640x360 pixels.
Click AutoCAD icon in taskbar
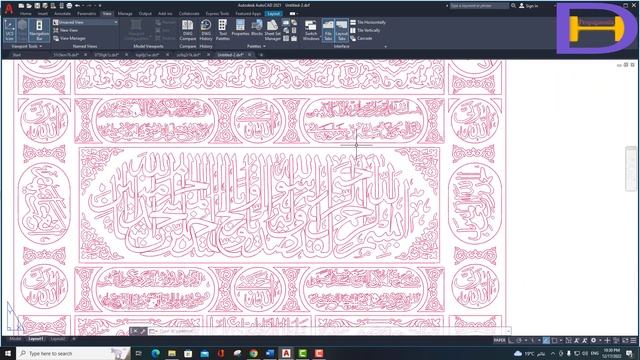[x=286, y=353]
